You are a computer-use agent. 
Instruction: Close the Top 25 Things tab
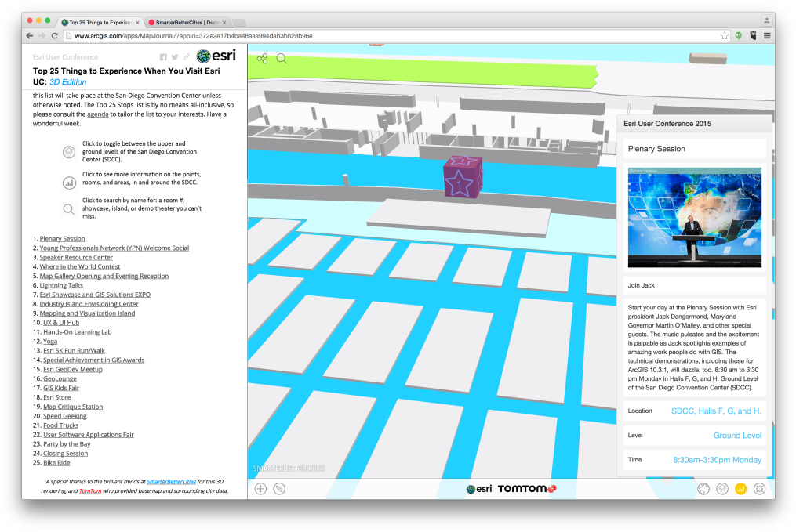point(137,22)
